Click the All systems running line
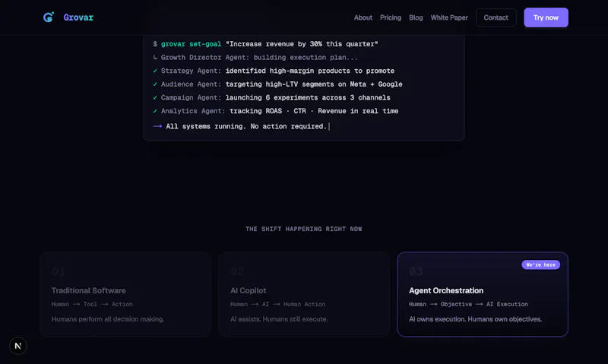The width and height of the screenshot is (608, 364). (240, 126)
